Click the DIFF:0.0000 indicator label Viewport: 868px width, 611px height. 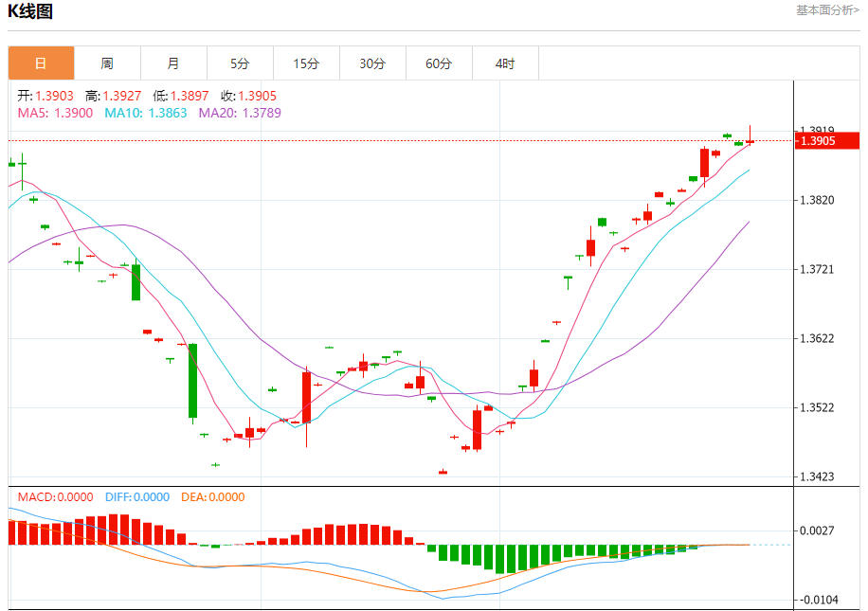[137, 497]
